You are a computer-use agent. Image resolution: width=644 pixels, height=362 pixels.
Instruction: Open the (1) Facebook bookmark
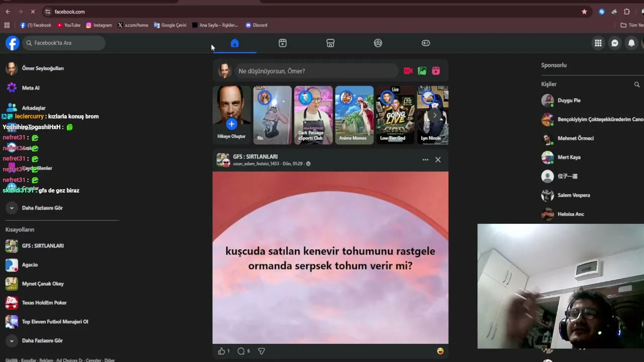click(x=36, y=25)
